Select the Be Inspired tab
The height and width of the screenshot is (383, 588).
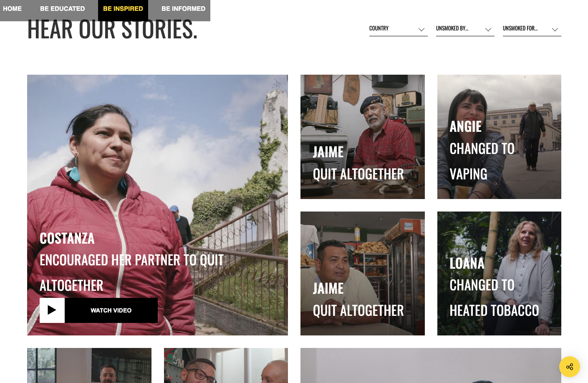pyautogui.click(x=123, y=9)
